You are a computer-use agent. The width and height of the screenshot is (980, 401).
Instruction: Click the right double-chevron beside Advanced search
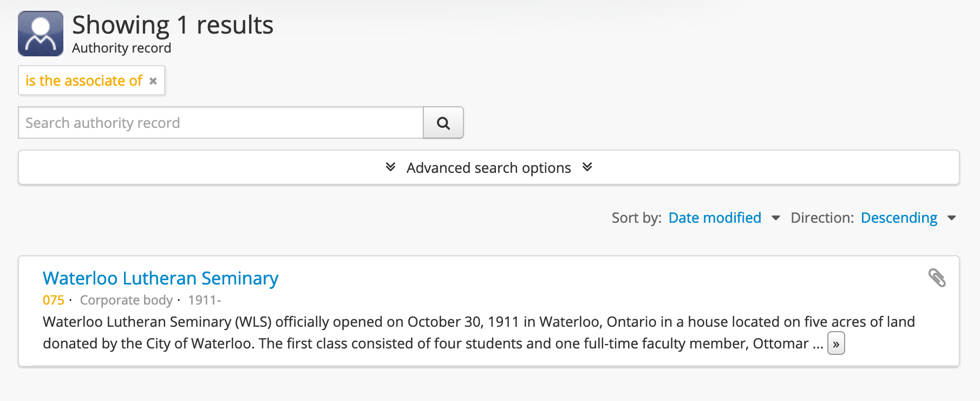click(x=587, y=167)
